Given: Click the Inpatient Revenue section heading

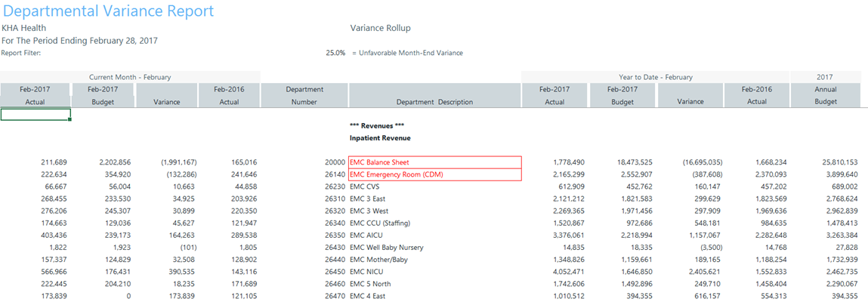Looking at the screenshot, I should (380, 138).
